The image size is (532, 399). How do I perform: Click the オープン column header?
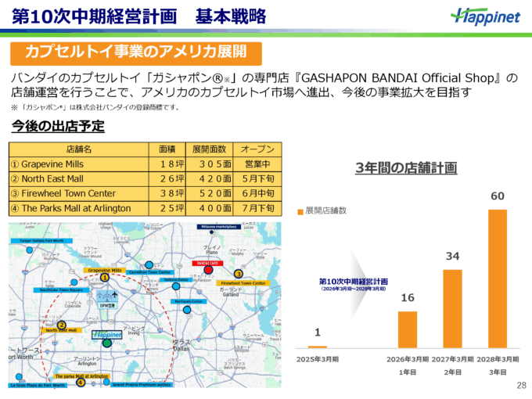257,149
